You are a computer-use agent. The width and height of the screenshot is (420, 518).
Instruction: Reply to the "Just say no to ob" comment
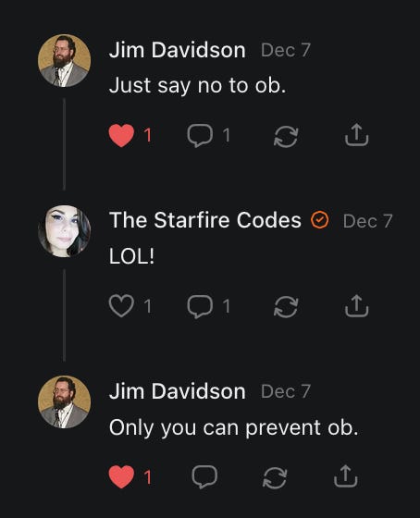pos(200,135)
